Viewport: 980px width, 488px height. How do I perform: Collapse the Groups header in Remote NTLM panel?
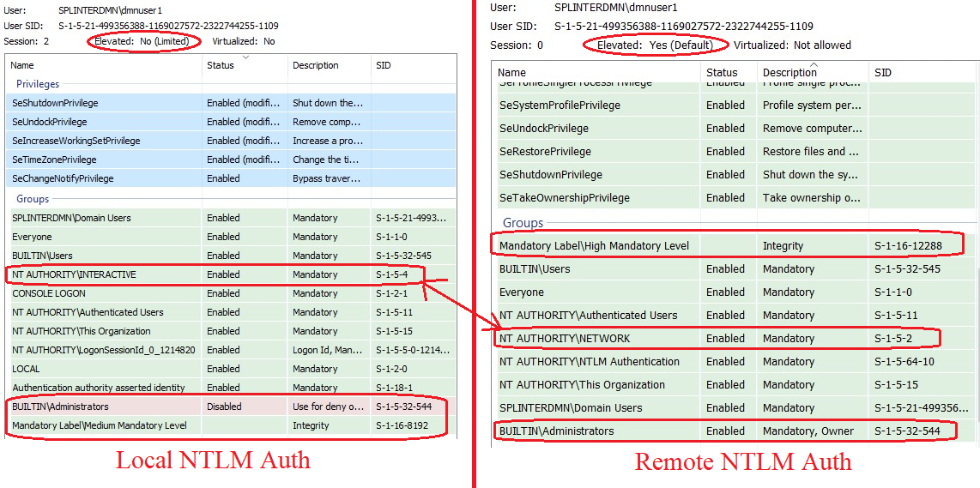[x=523, y=223]
